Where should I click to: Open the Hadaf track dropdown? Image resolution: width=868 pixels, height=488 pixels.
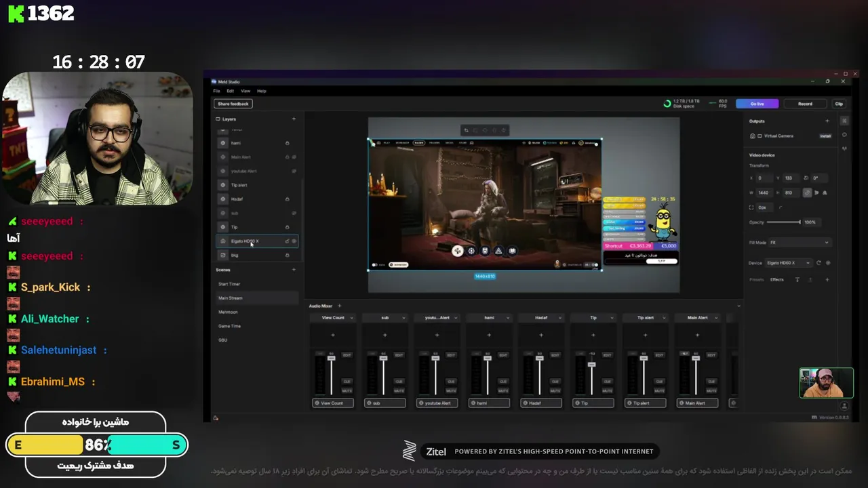tap(559, 318)
